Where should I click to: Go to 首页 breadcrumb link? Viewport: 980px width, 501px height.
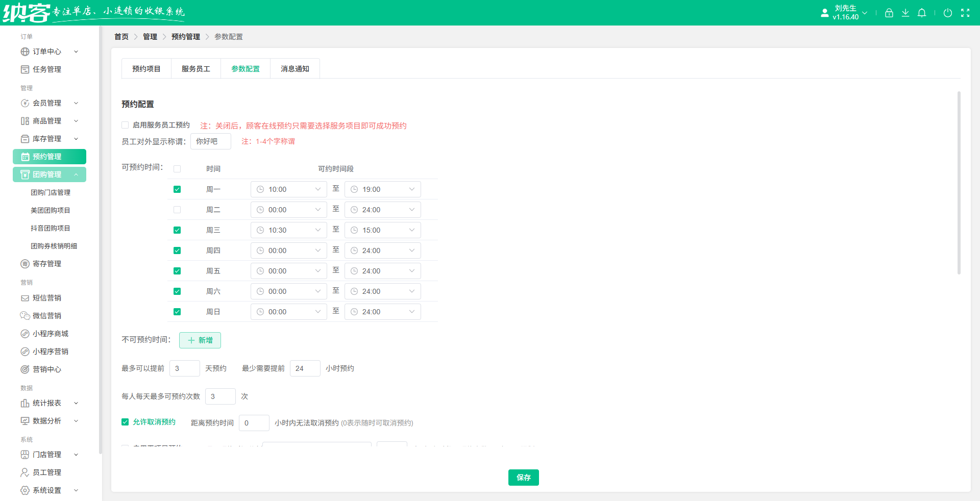coord(121,37)
